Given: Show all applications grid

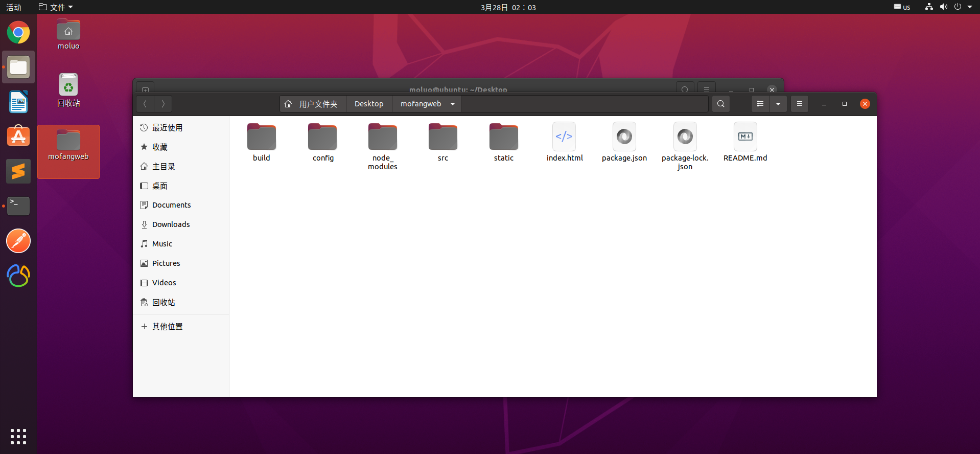Looking at the screenshot, I should point(18,436).
